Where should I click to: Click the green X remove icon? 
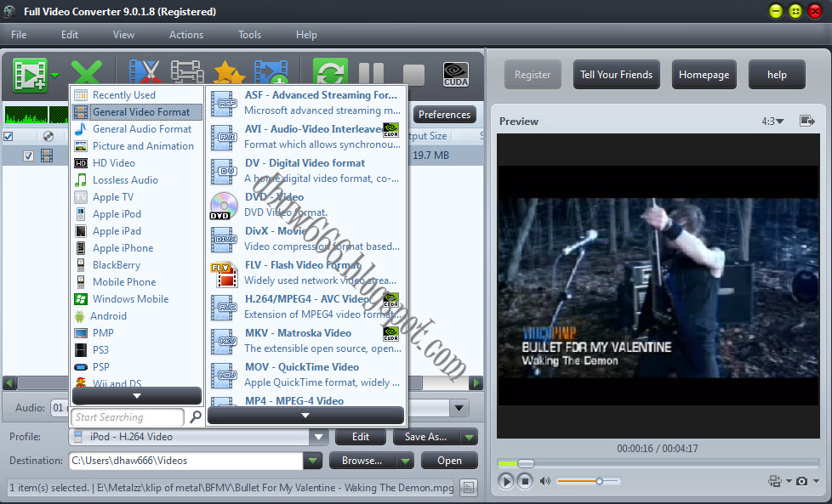87,72
